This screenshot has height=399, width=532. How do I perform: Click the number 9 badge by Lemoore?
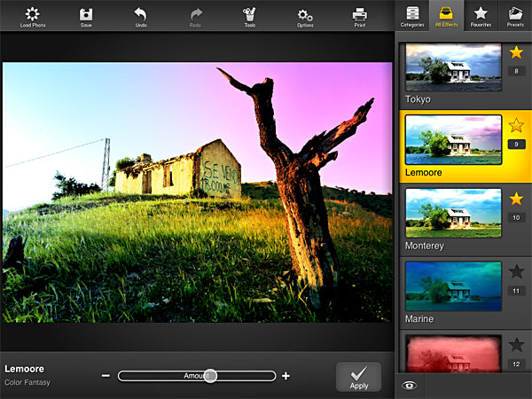(x=516, y=145)
